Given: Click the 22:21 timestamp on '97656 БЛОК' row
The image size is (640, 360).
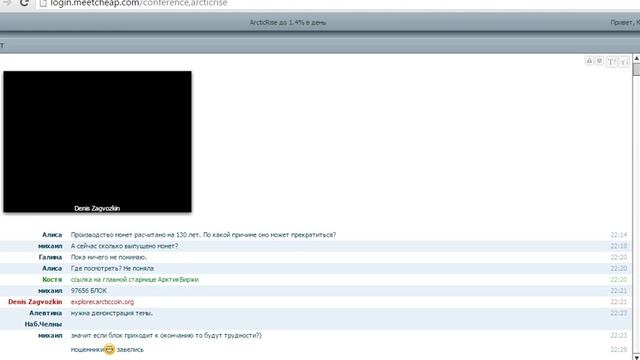Looking at the screenshot, I should click(619, 291).
